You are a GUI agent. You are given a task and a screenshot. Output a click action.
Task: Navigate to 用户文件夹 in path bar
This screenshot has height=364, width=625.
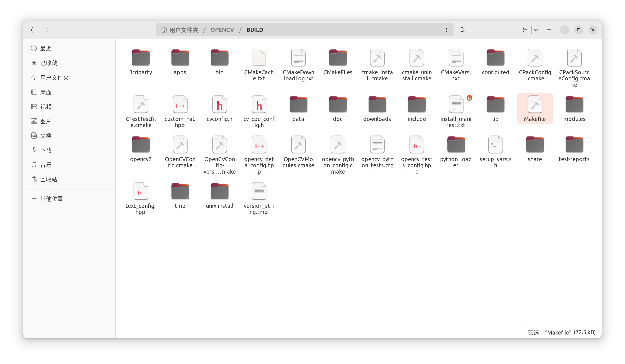click(x=180, y=30)
